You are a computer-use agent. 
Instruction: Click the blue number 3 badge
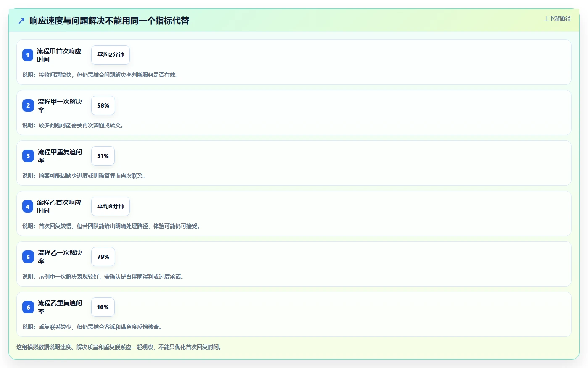tap(28, 156)
